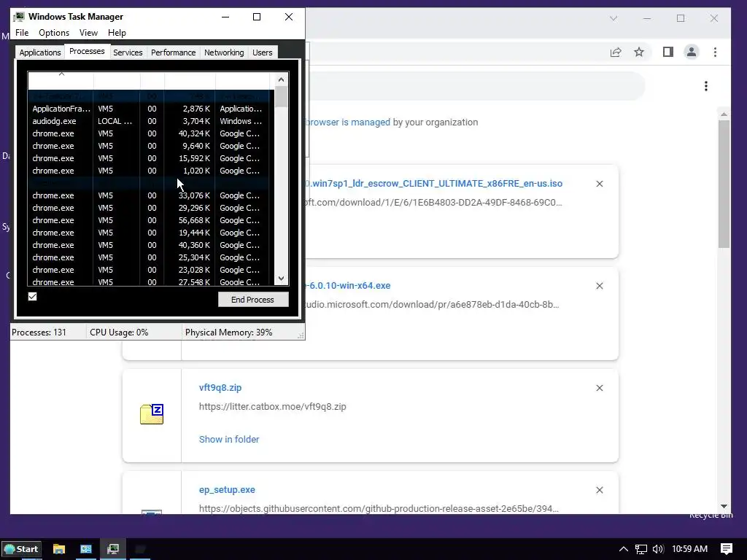Click 'Physical Memory: 39%' in status bar
This screenshot has width=747, height=560.
[x=228, y=332]
